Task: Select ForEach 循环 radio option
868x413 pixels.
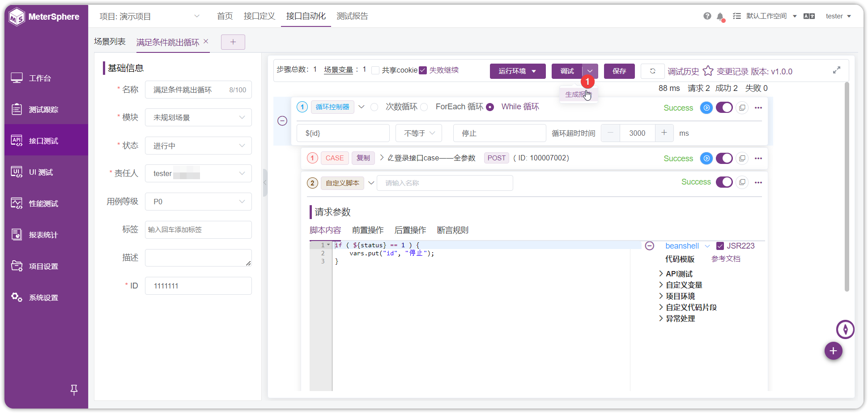Action: tap(424, 107)
